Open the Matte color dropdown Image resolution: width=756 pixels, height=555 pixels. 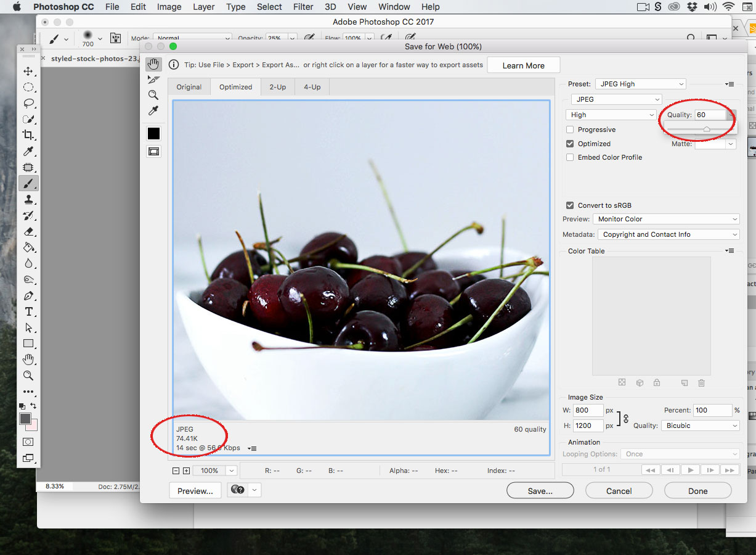click(x=731, y=144)
